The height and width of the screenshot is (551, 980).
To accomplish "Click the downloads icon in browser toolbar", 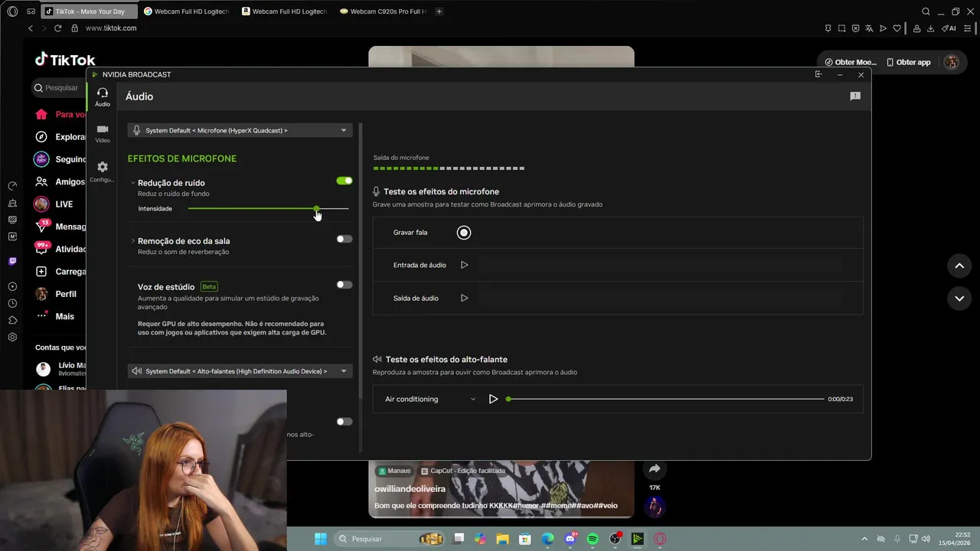I will (x=930, y=28).
